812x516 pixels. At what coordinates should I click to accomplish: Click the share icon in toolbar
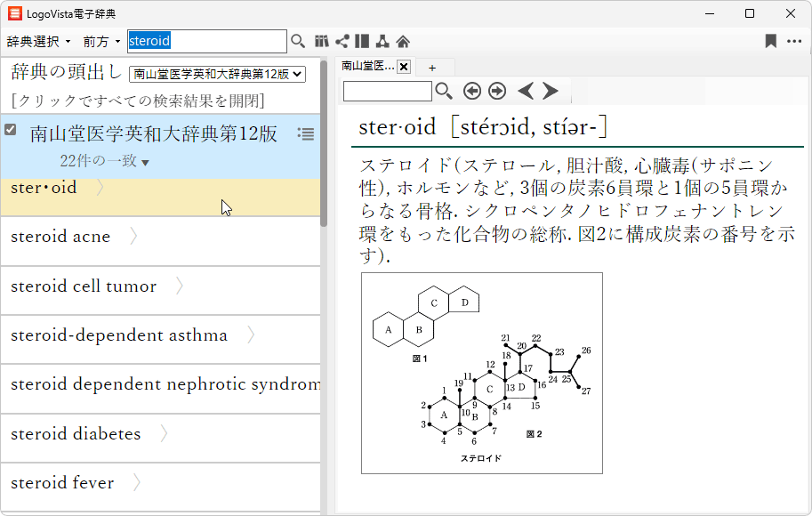[x=342, y=41]
